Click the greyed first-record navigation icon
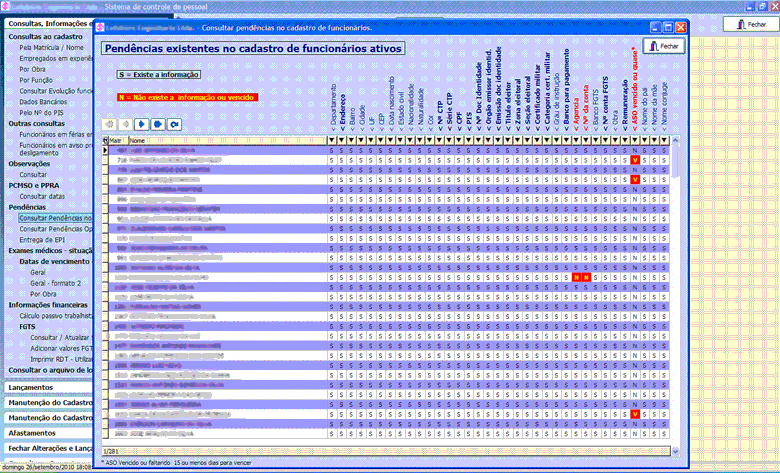 pos(109,124)
